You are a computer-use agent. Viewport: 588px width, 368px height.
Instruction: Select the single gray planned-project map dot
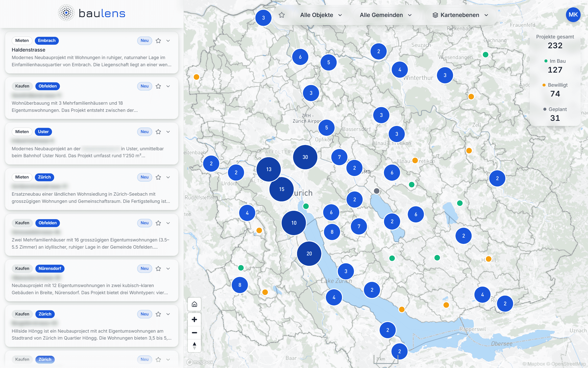click(377, 191)
